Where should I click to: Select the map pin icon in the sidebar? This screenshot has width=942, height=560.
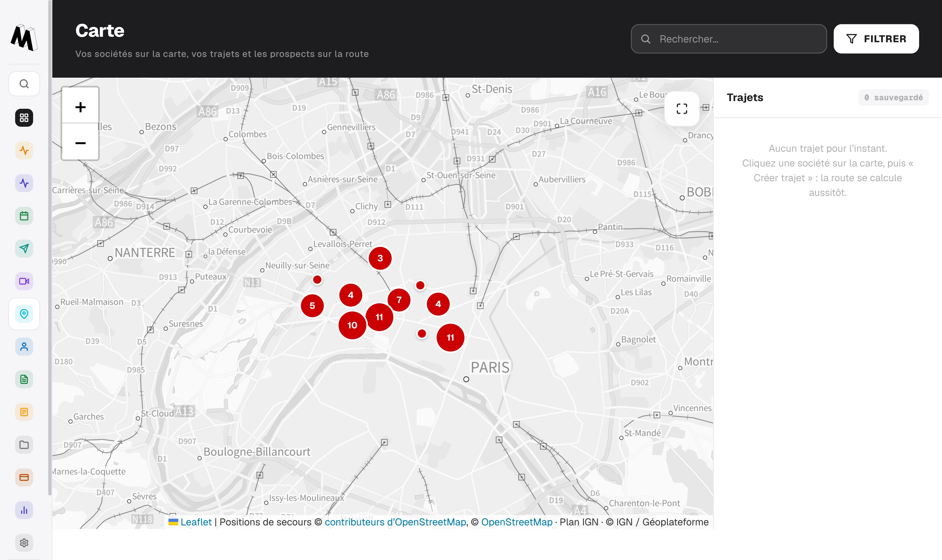click(24, 314)
